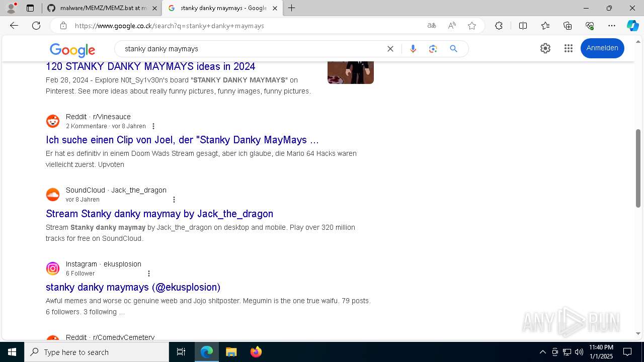Click the Instagram site icon
Viewport: 644px width, 362px height.
pyautogui.click(x=53, y=268)
